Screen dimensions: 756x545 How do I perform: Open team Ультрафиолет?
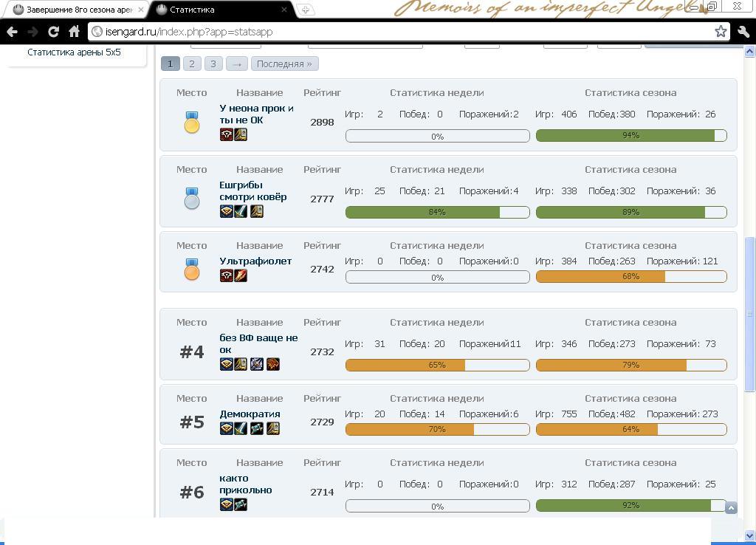[255, 261]
